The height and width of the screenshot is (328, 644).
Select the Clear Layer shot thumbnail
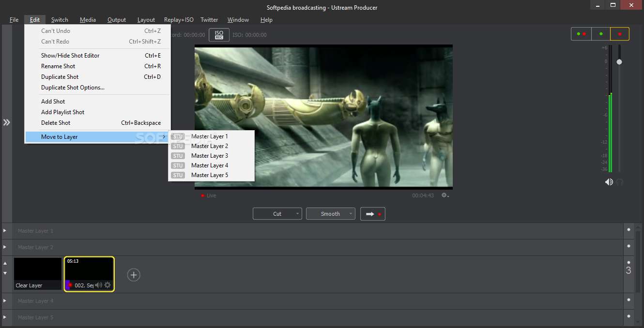tap(38, 274)
